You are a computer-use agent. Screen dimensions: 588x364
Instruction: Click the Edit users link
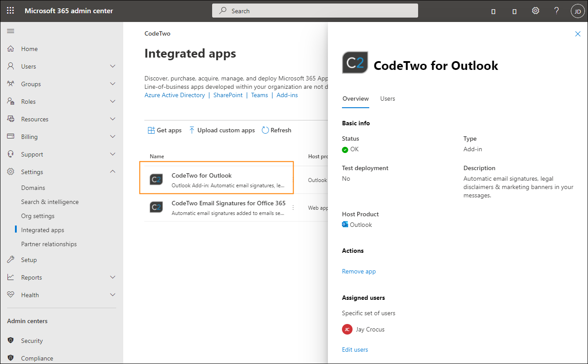(x=355, y=349)
